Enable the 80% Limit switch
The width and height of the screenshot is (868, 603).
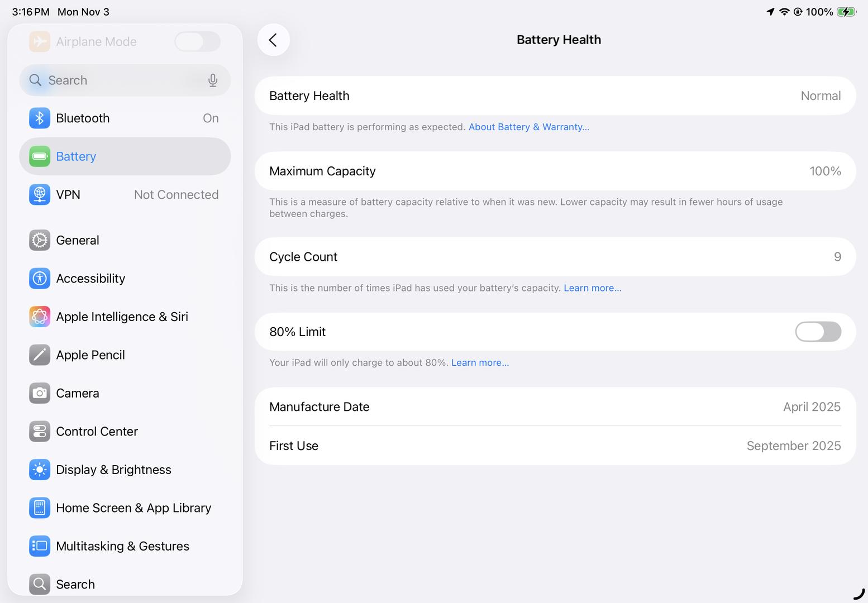[x=818, y=332]
